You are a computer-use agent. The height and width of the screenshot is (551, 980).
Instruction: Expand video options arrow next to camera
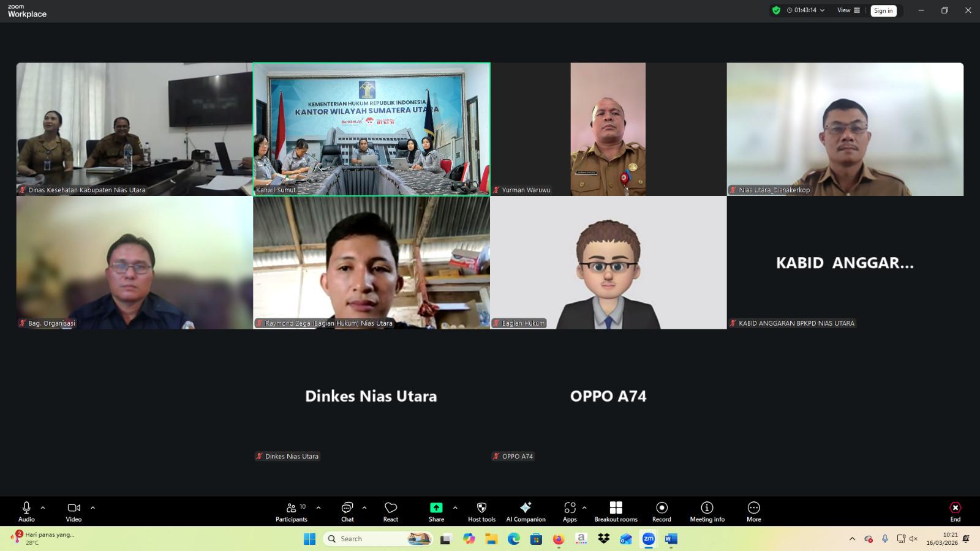92,508
